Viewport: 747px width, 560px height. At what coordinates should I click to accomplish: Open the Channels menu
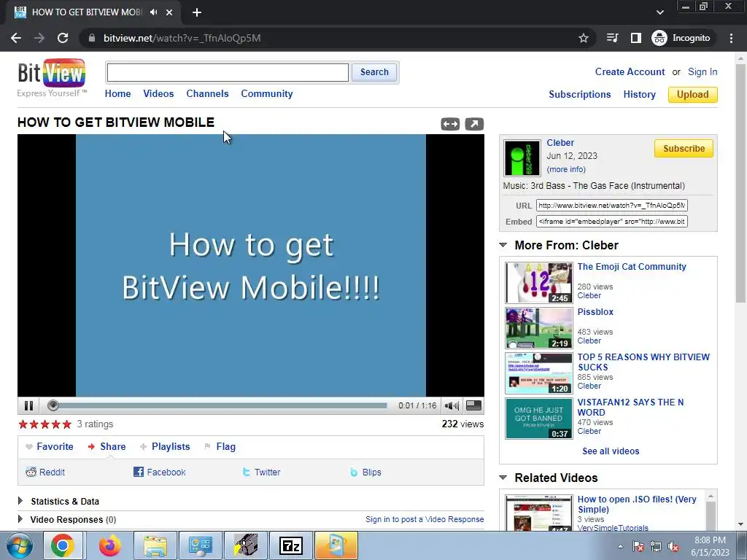207,94
